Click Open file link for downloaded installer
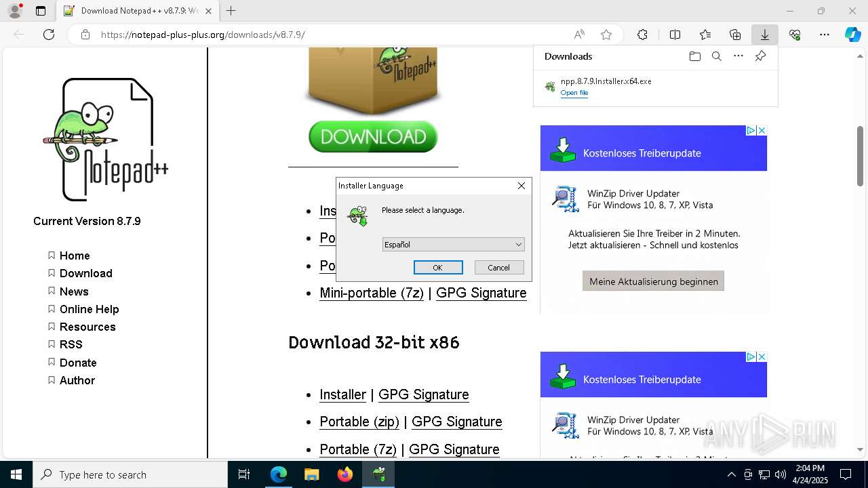This screenshot has width=868, height=488. click(574, 93)
